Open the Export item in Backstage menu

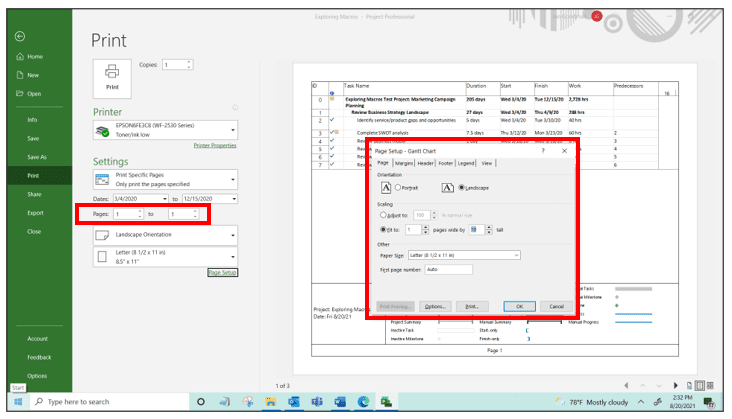35,213
